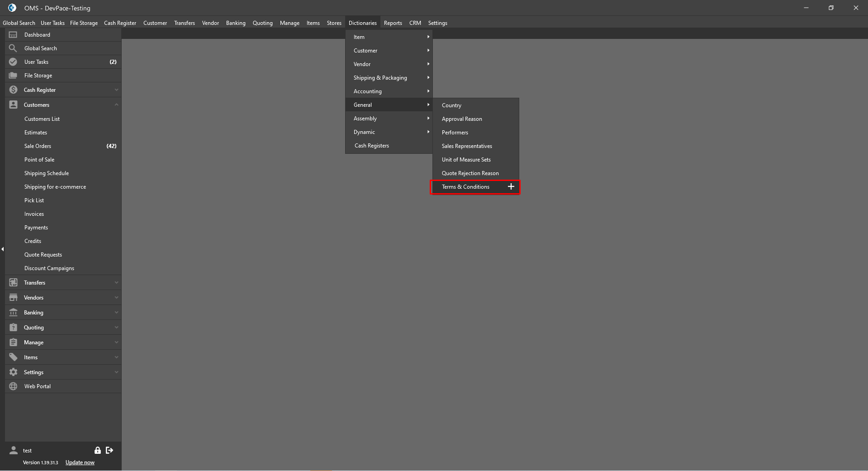Expand the Quoting sidebar section

pos(116,328)
